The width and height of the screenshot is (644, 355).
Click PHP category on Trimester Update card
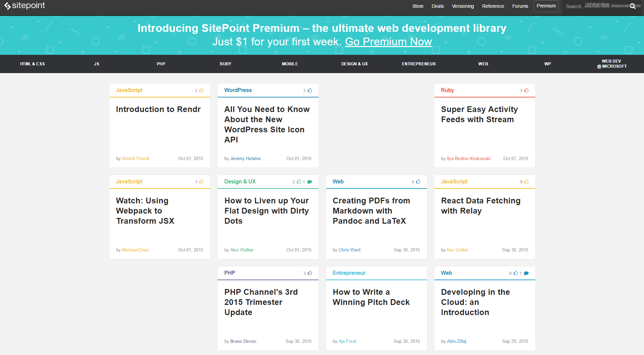click(230, 273)
